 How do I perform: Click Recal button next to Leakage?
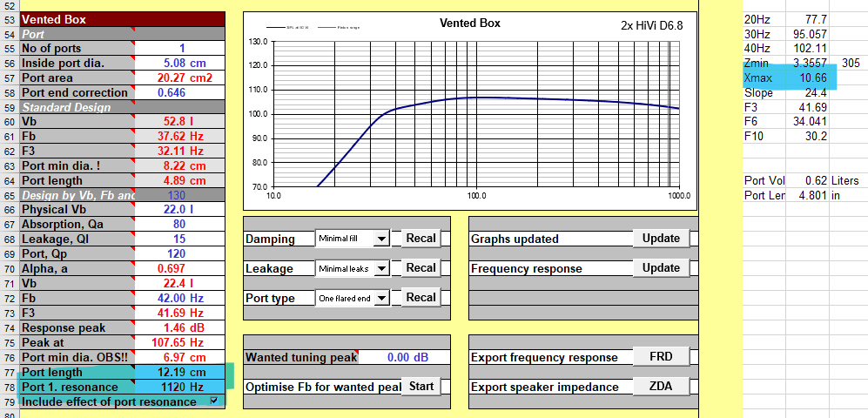coord(421,268)
